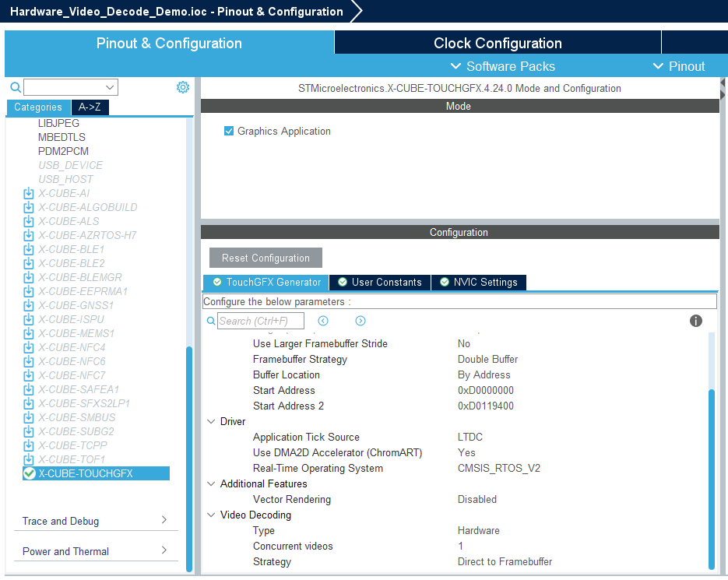Select the Categories tab
The width and height of the screenshot is (728, 580).
(38, 107)
